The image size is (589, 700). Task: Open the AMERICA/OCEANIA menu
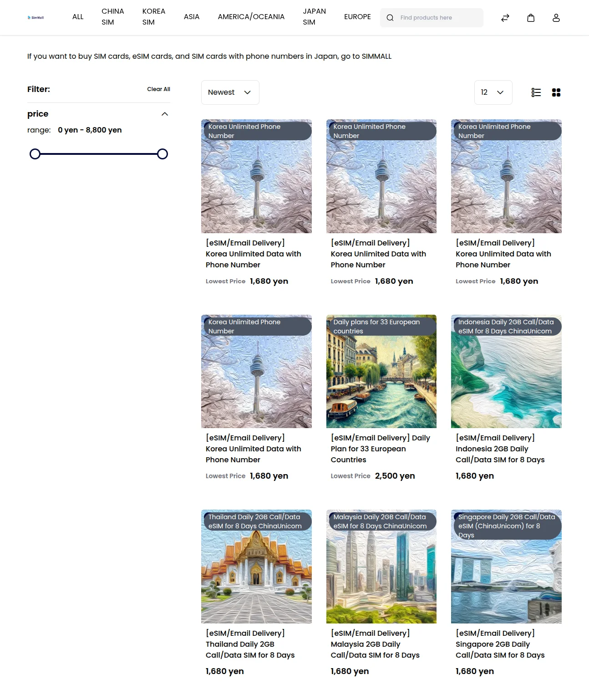[x=251, y=17]
